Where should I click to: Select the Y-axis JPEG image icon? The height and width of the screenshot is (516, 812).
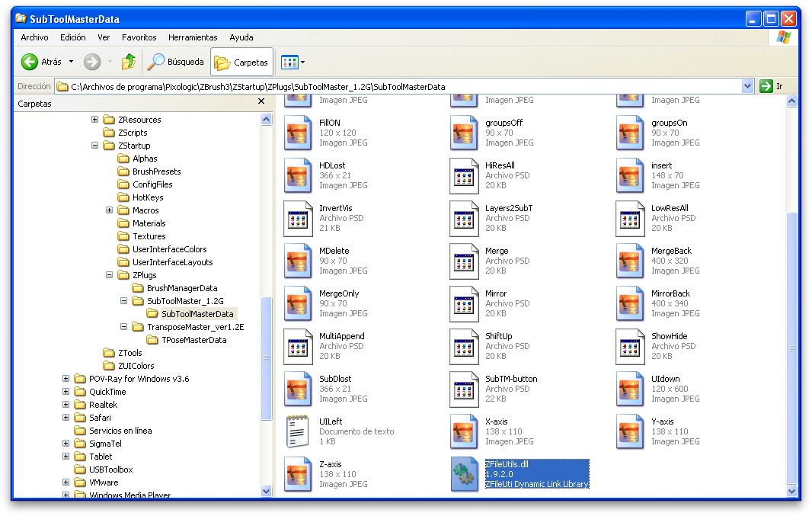(x=631, y=432)
